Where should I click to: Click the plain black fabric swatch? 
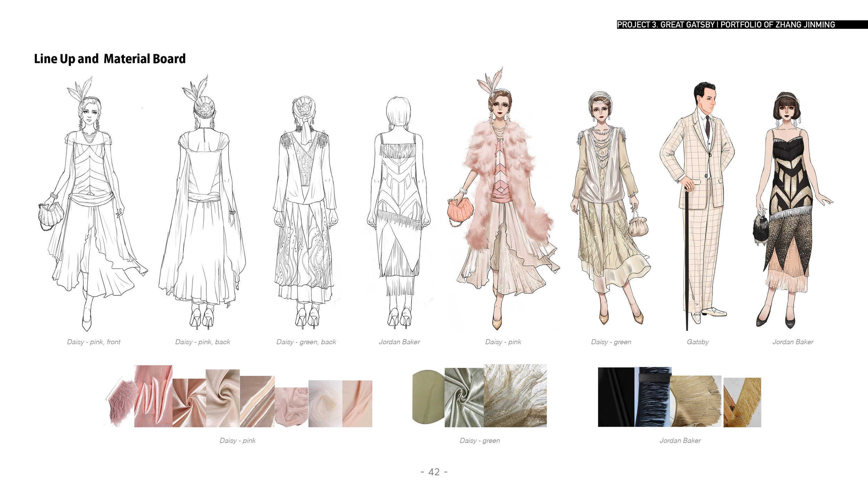coord(616,397)
